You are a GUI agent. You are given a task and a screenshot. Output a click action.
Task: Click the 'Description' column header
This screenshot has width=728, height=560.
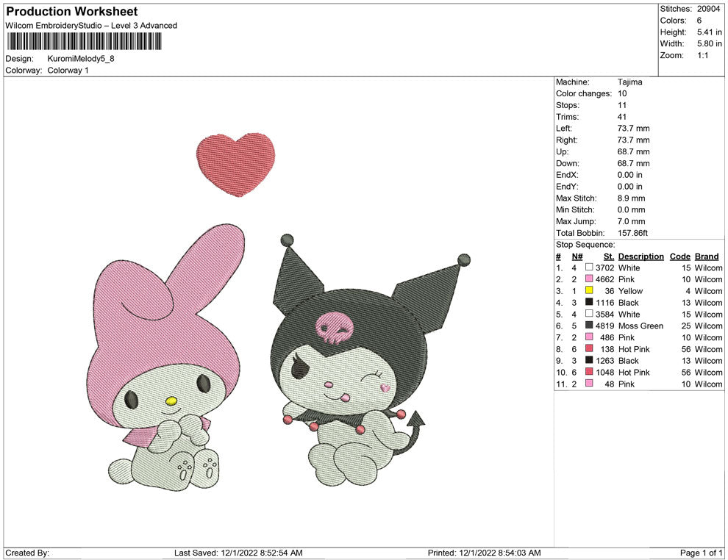[640, 256]
